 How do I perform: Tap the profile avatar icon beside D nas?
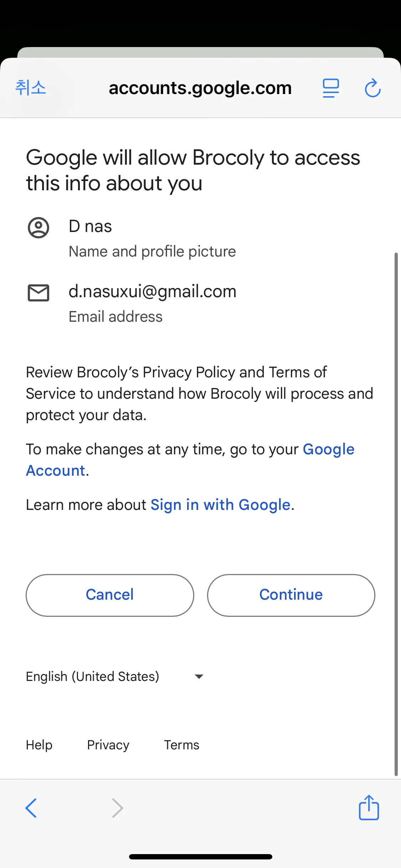coord(38,228)
